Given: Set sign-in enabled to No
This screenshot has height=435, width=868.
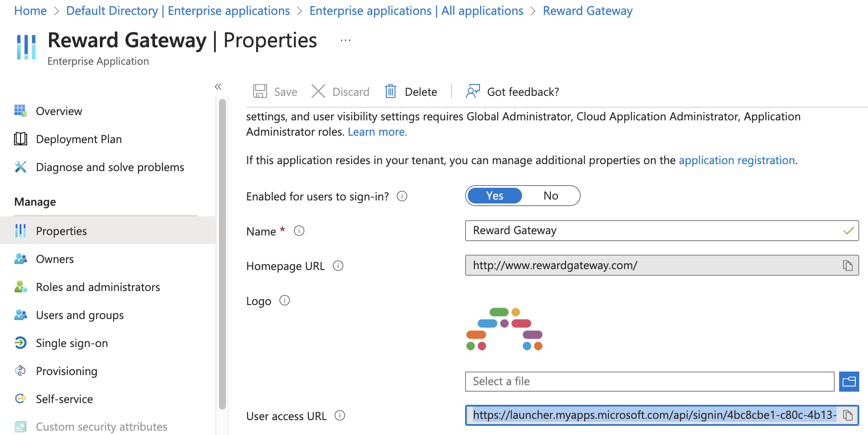Looking at the screenshot, I should 551,196.
